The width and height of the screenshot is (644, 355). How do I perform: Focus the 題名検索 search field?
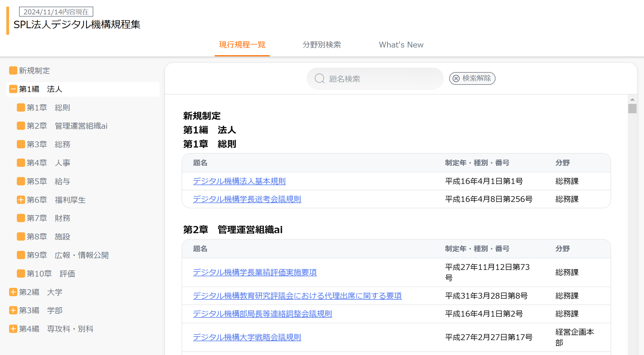pos(381,79)
